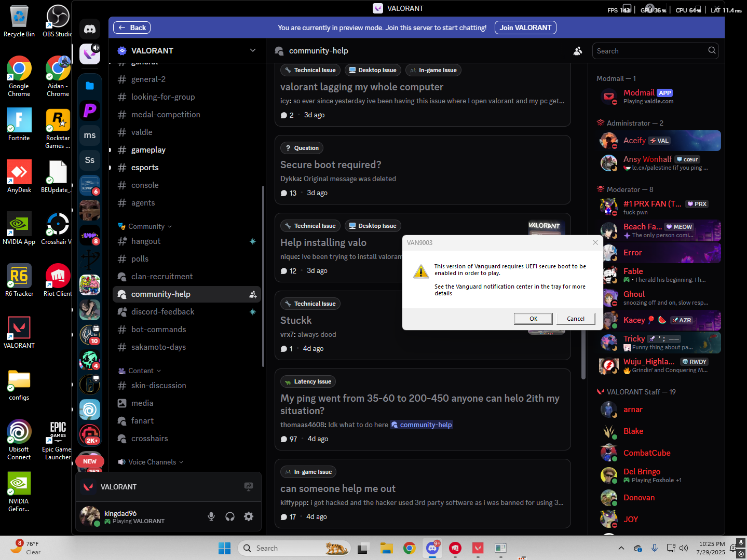Open Recycle Bin desktop icon
Viewport: 747px width, 560px height.
click(x=19, y=21)
